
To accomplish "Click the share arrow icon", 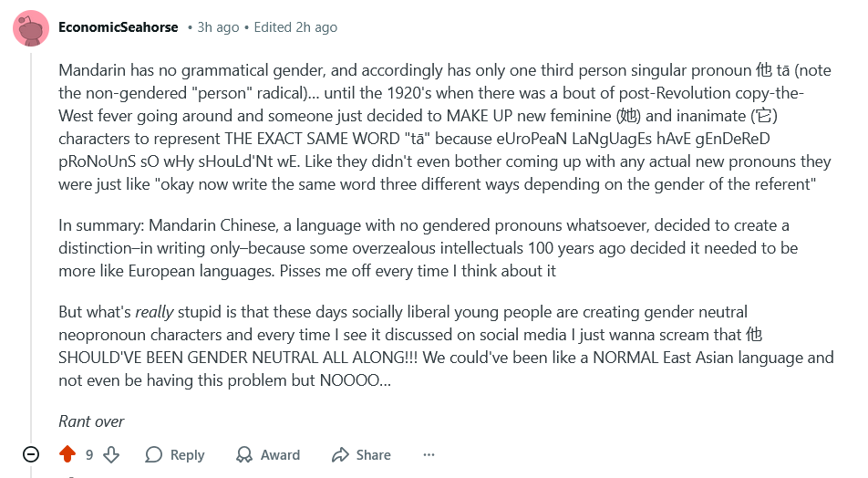I will (x=340, y=454).
